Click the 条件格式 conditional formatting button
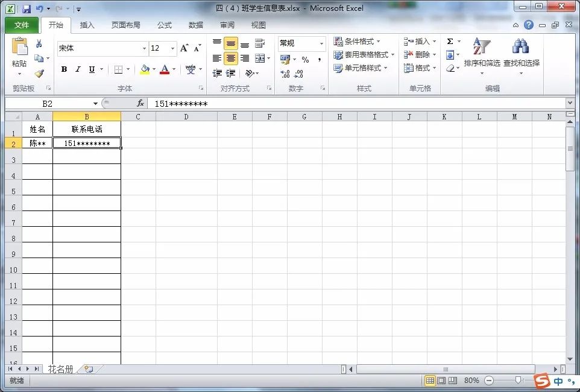 point(359,42)
